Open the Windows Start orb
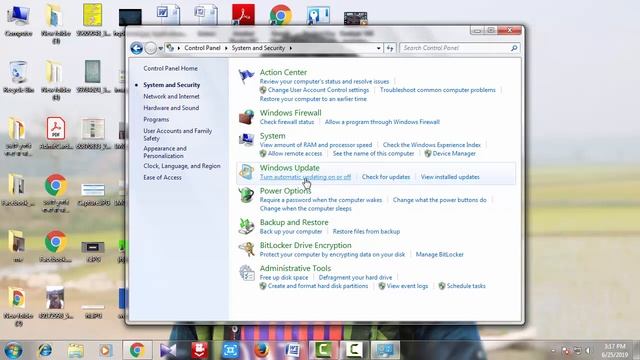The image size is (640, 360). (x=13, y=350)
